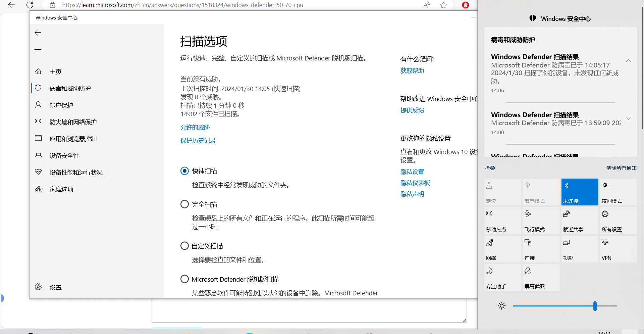Open the 投影 quick action tile
This screenshot has width=644, height=334.
tap(580, 249)
